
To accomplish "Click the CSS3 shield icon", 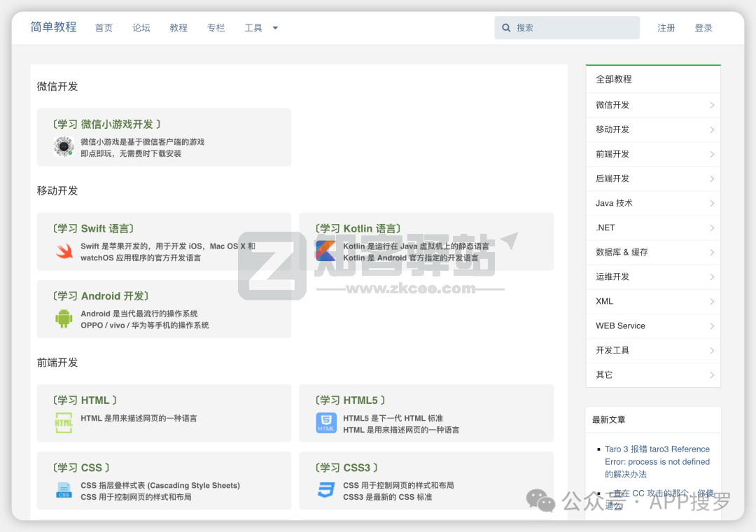I will click(x=325, y=490).
